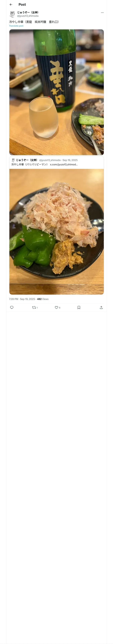Click the Translate post link
Image resolution: width=113 pixels, height=644 pixels.
16,26
